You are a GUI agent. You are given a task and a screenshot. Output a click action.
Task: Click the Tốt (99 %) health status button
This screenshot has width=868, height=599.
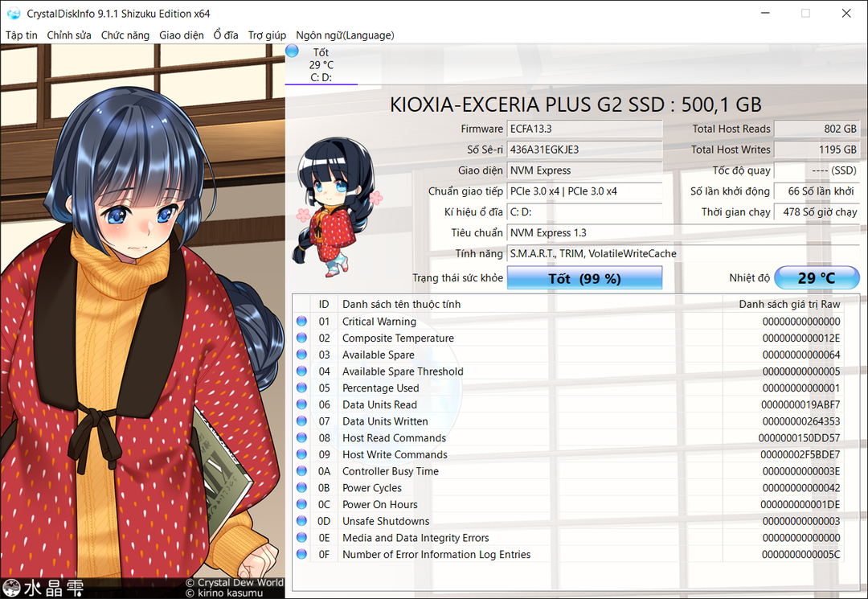pyautogui.click(x=584, y=278)
